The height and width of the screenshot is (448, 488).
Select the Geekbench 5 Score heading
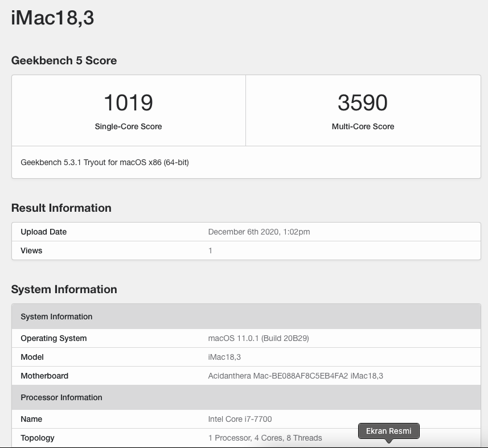(64, 60)
